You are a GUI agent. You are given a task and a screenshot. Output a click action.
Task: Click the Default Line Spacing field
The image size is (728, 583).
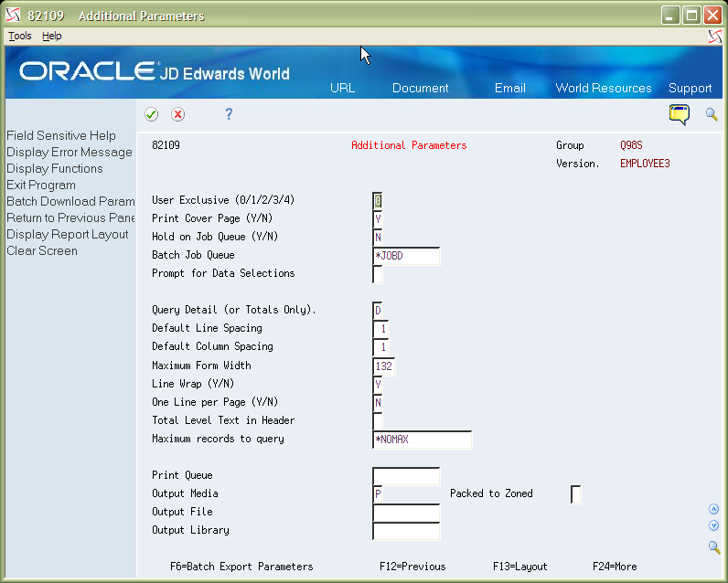(x=380, y=329)
